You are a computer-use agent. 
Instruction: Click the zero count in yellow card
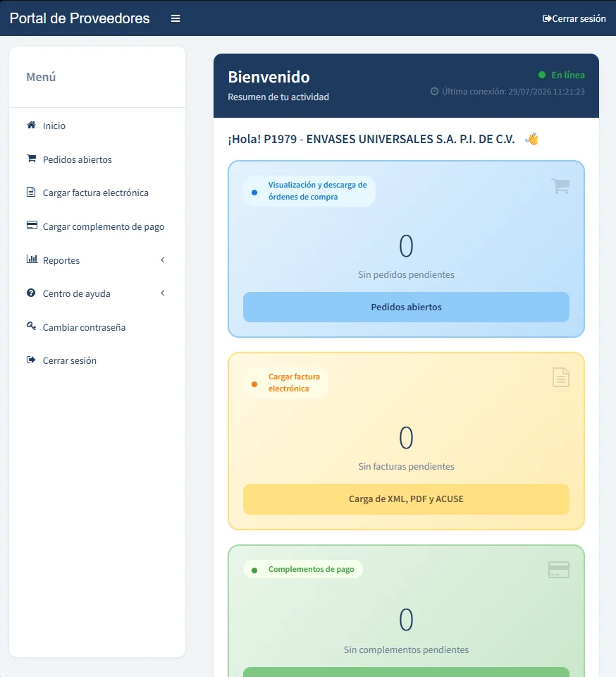click(x=406, y=437)
